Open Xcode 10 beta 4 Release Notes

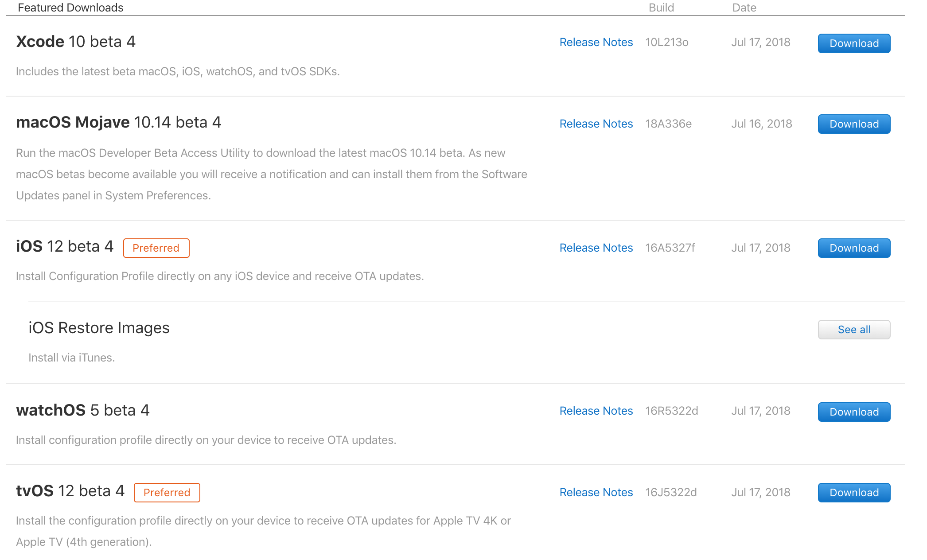click(x=596, y=42)
